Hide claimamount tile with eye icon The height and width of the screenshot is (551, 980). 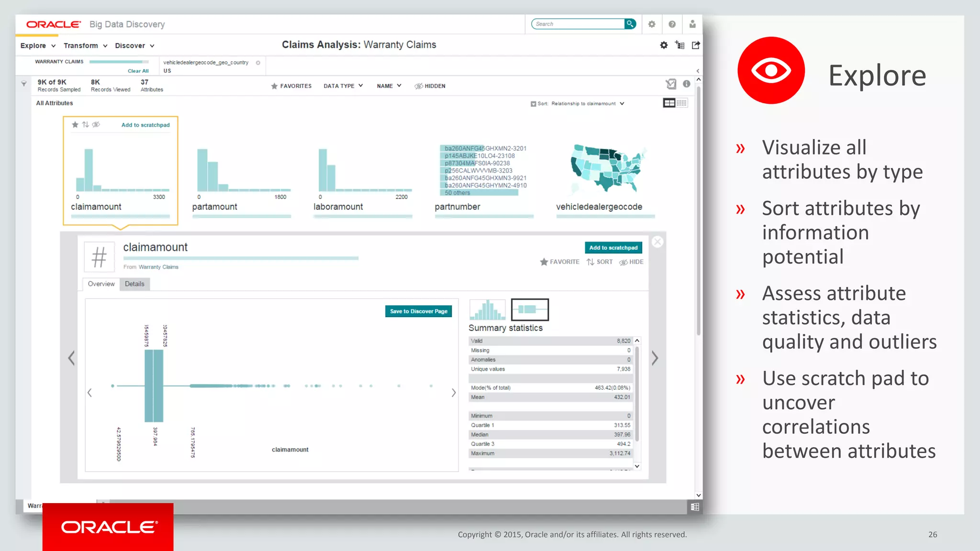click(x=96, y=125)
